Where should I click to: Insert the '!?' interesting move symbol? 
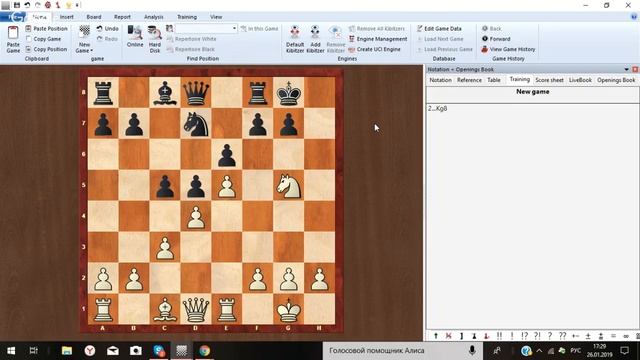pos(524,336)
